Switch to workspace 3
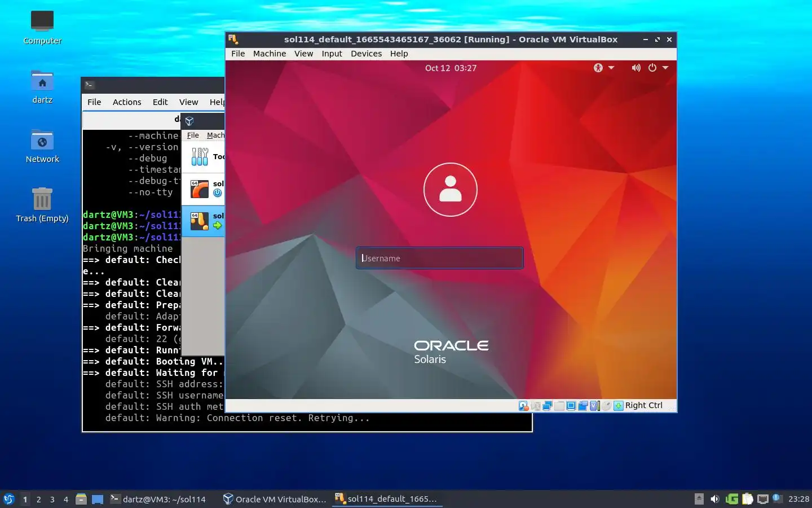Image resolution: width=812 pixels, height=508 pixels. [x=52, y=499]
